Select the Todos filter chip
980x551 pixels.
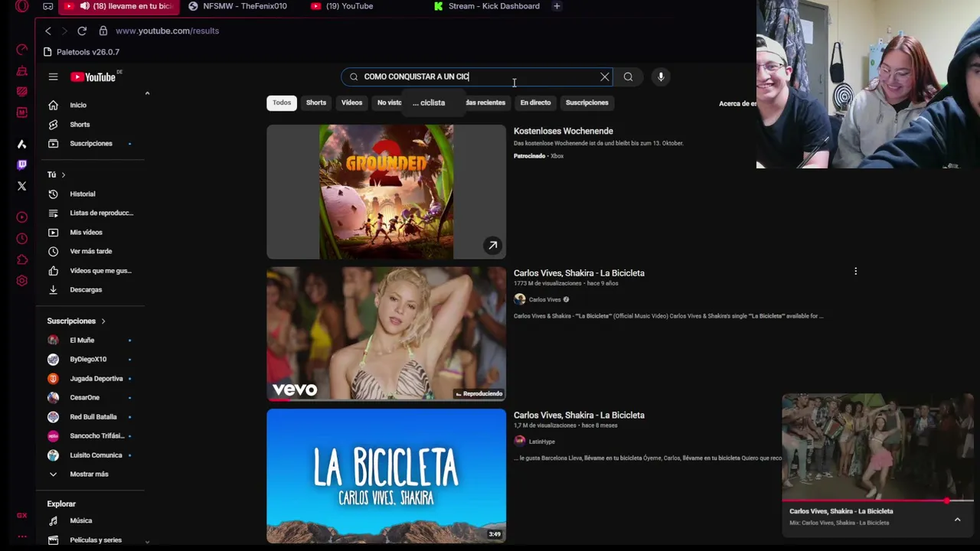282,103
